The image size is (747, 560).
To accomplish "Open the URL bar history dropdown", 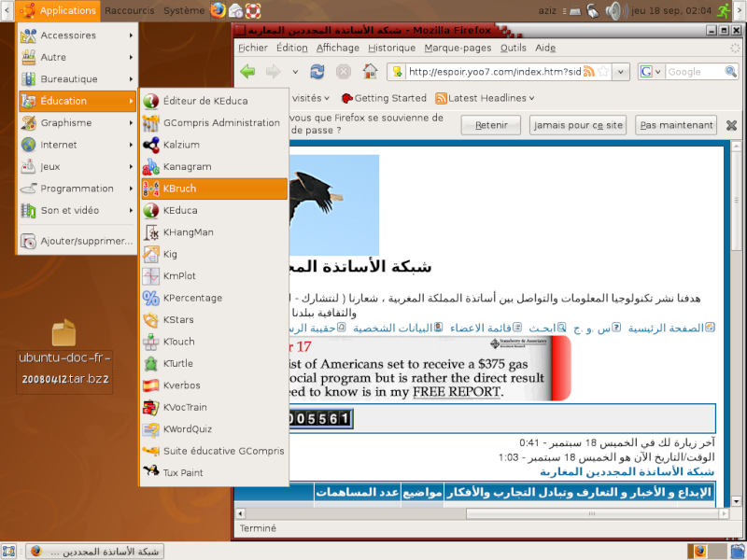I will pos(621,72).
